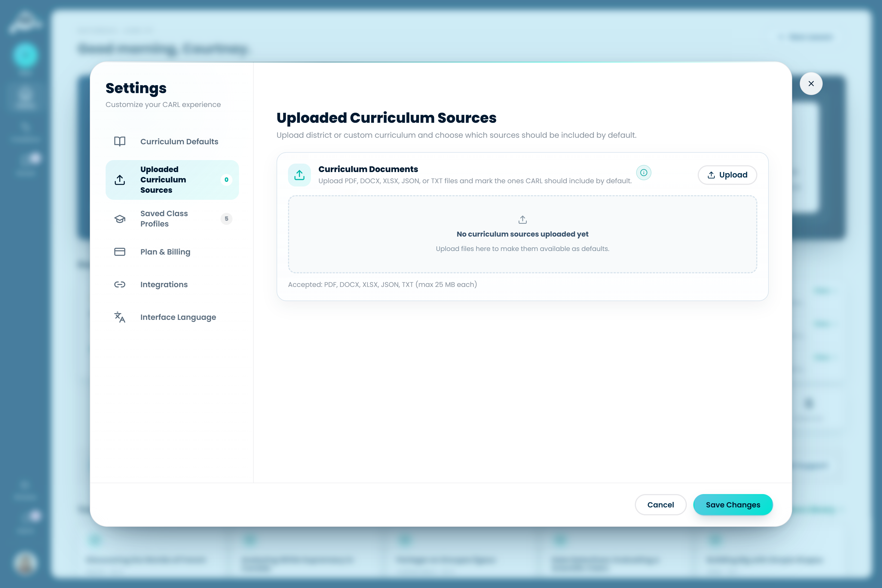Viewport: 882px width, 588px height.
Task: Click Save Changes button
Action: point(733,505)
